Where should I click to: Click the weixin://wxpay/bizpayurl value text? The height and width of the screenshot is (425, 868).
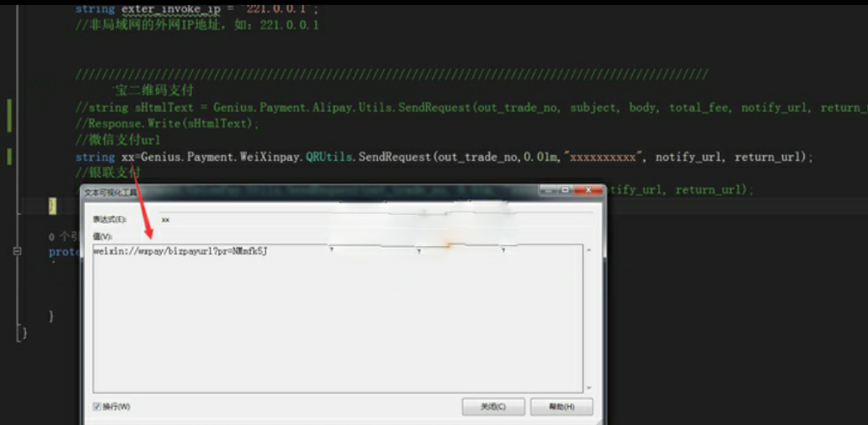(181, 252)
